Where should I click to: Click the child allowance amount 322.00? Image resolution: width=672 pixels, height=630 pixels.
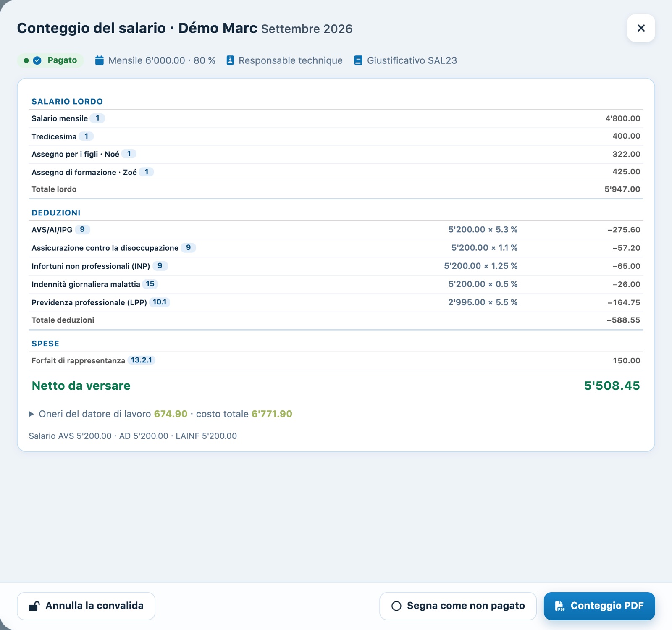coord(626,154)
